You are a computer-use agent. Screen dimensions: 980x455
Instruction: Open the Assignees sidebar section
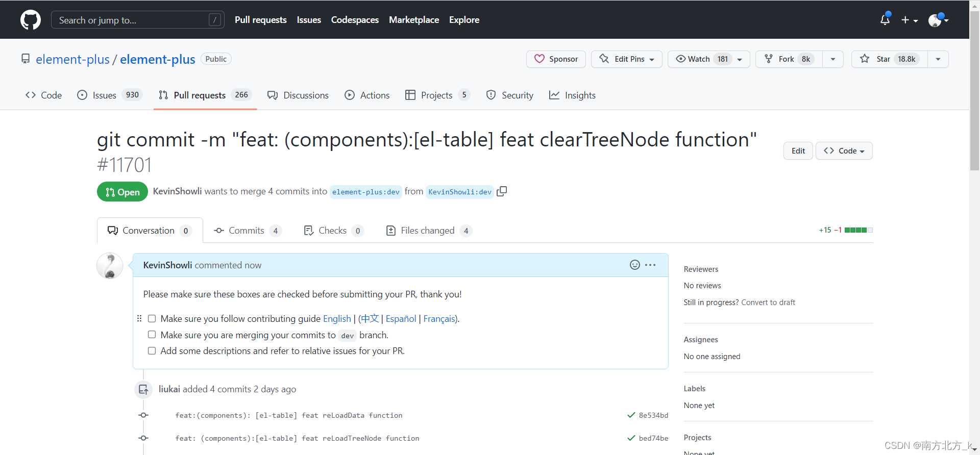click(x=701, y=340)
